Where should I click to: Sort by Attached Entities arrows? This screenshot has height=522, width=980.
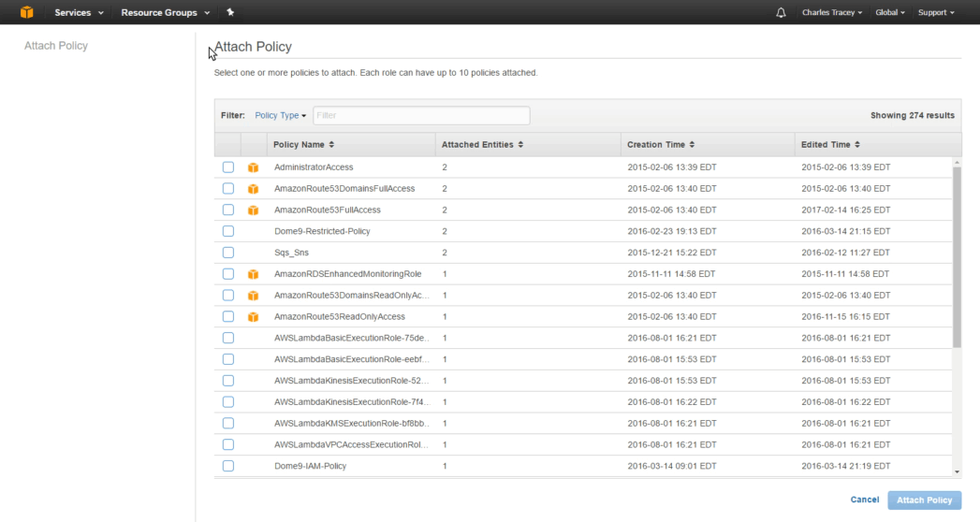(x=520, y=144)
